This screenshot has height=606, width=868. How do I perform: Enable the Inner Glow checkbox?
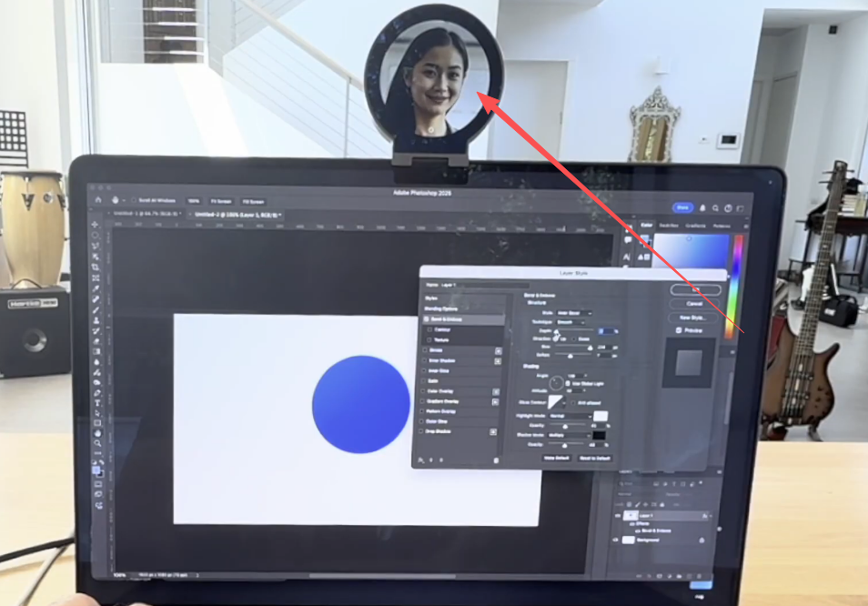(x=425, y=371)
